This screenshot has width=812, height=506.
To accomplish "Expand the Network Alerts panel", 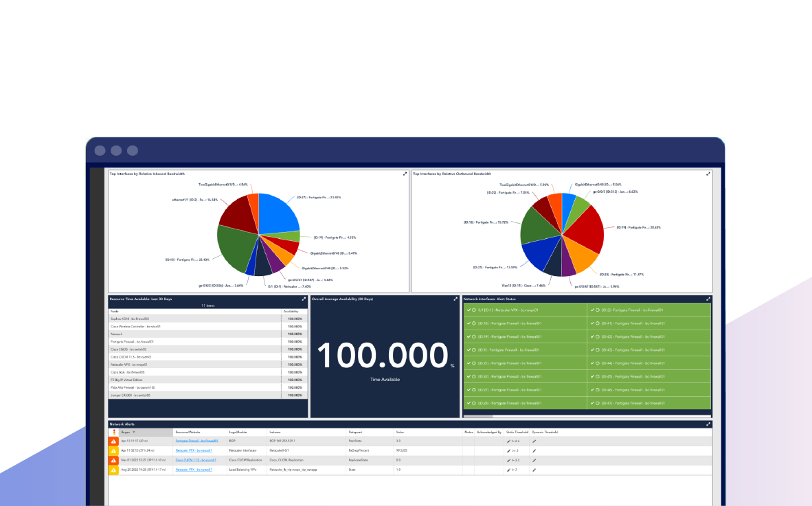I will [x=708, y=424].
